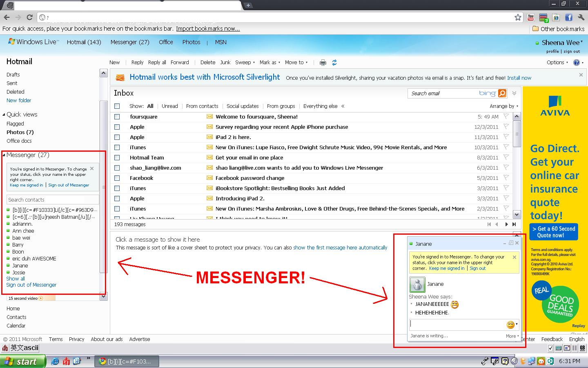
Task: Flag the 'Welcome to foursquare' message
Action: point(506,116)
